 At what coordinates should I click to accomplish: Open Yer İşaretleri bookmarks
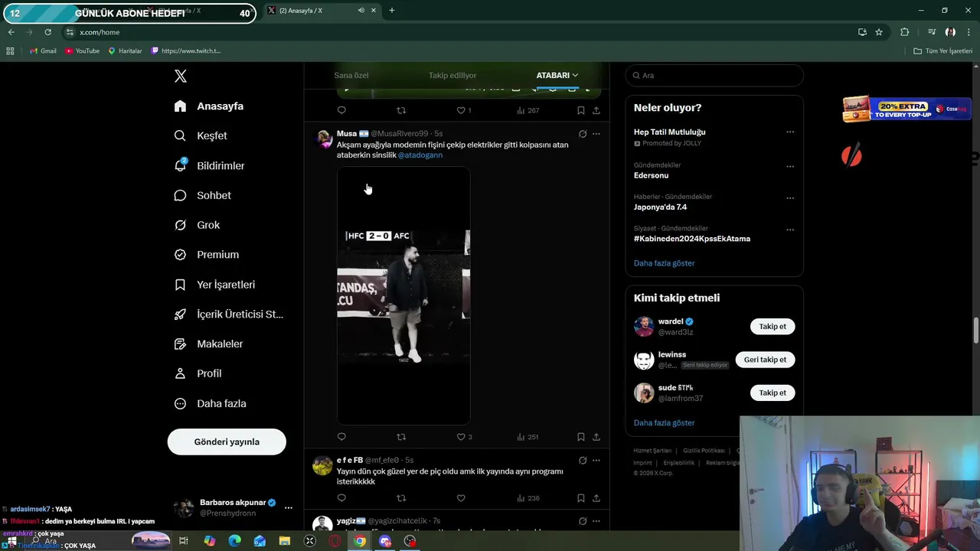(214, 285)
